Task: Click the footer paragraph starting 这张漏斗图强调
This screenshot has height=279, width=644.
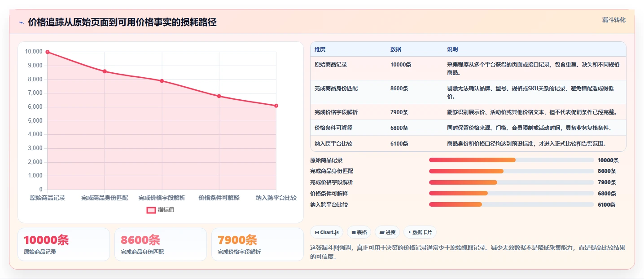Action: (468, 252)
